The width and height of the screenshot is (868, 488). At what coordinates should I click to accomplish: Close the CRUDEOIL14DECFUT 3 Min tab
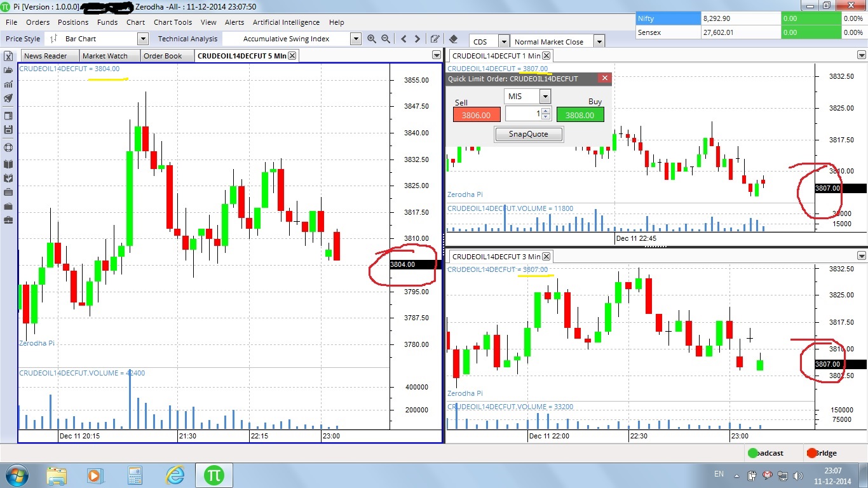[x=546, y=256]
